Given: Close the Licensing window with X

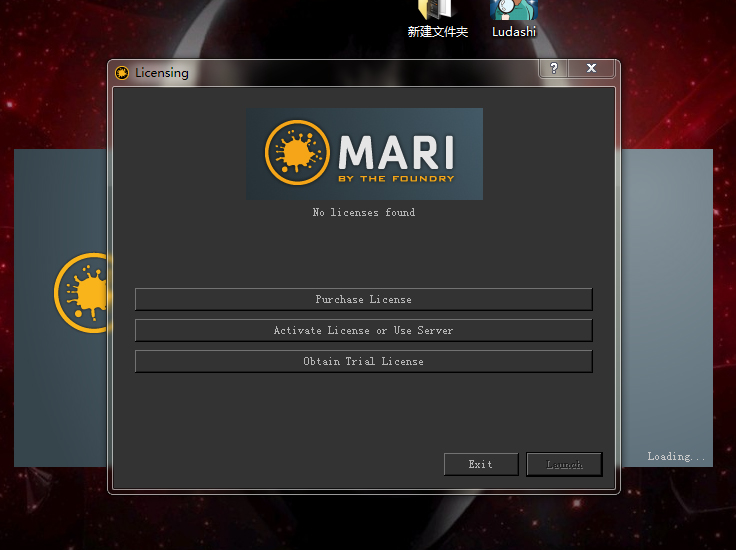Looking at the screenshot, I should tap(591, 69).
